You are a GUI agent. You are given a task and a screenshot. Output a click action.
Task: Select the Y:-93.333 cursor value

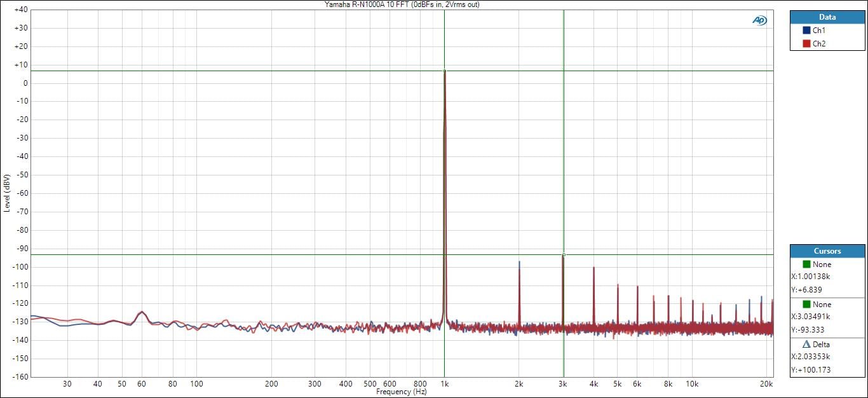pos(809,330)
